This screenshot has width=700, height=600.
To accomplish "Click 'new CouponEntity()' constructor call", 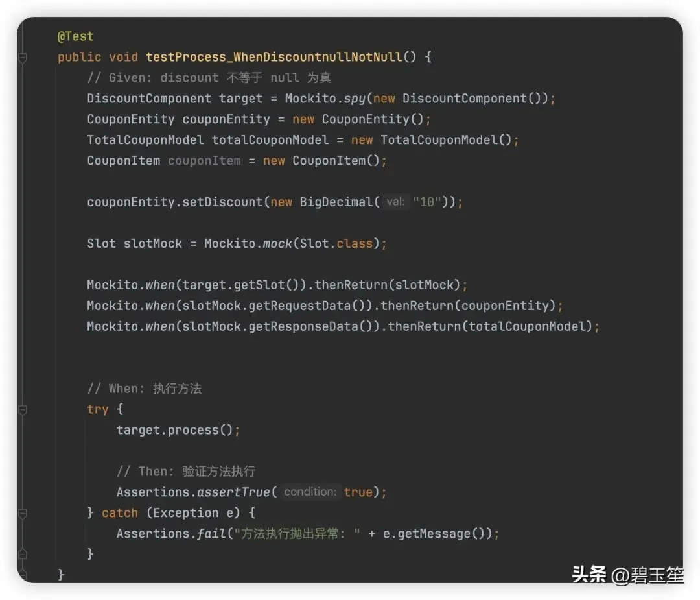I will [x=358, y=119].
